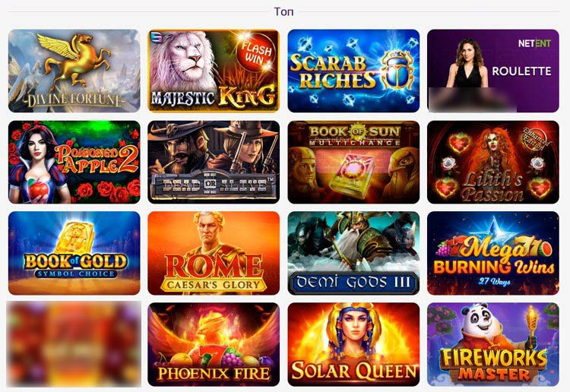Open NetEnt Roulette live game
This screenshot has height=392, width=570.
pos(493,71)
